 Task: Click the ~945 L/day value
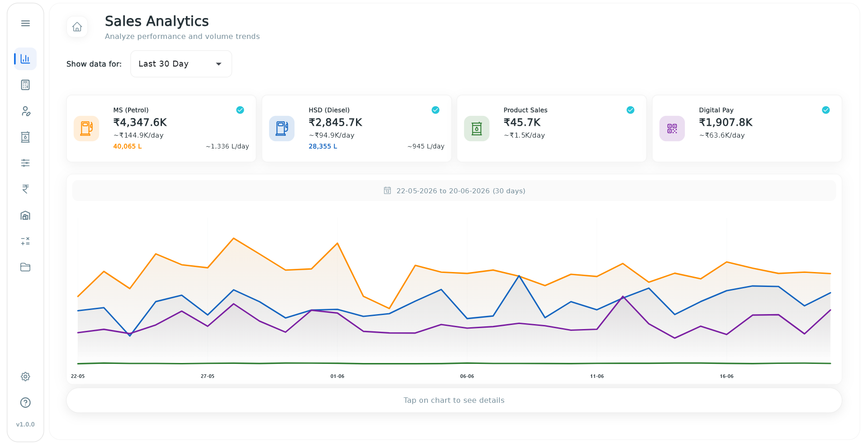pyautogui.click(x=426, y=146)
